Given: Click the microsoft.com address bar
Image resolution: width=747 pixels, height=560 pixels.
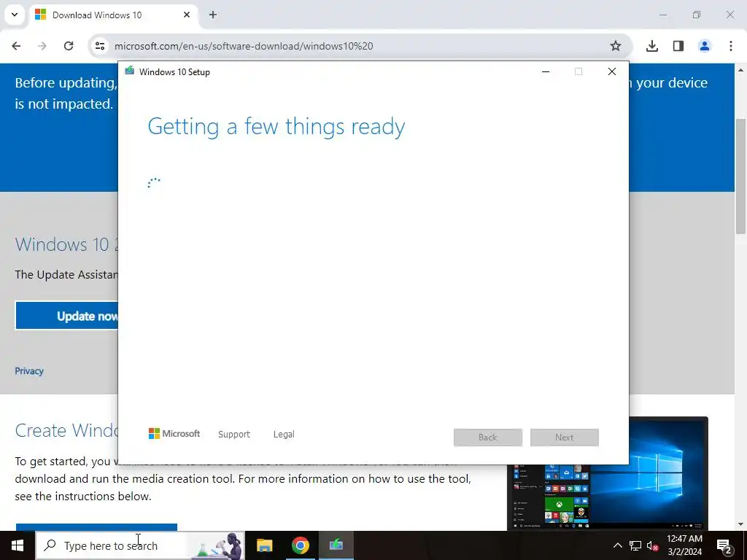Looking at the screenshot, I should (x=360, y=46).
